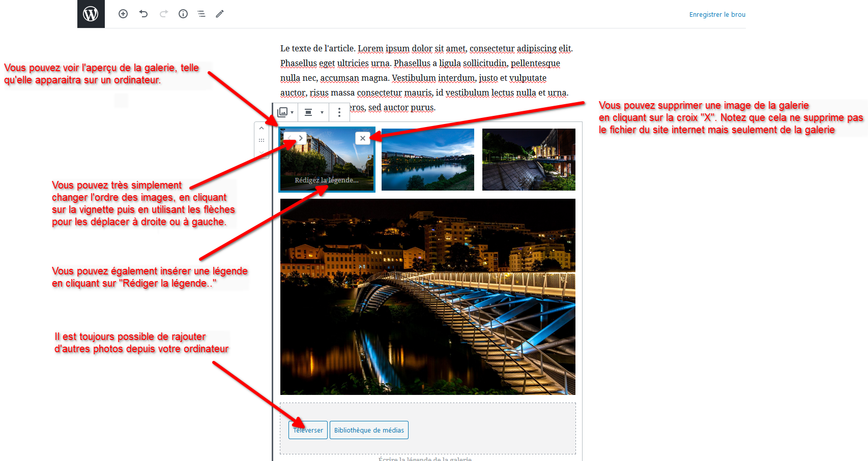Show content structure info icon
The image size is (868, 461).
[x=183, y=14]
